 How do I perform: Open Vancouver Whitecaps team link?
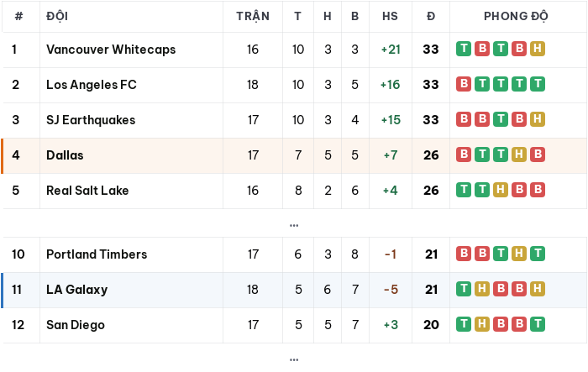click(111, 50)
